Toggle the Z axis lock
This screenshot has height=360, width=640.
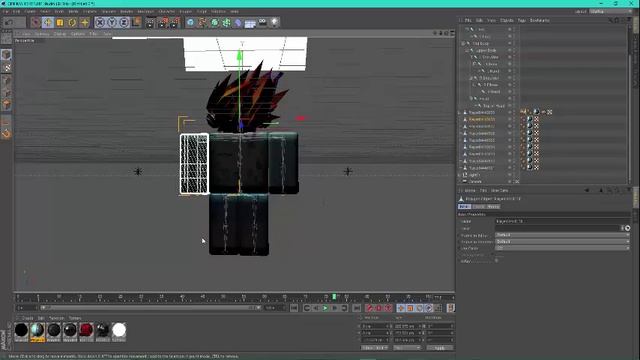124,22
